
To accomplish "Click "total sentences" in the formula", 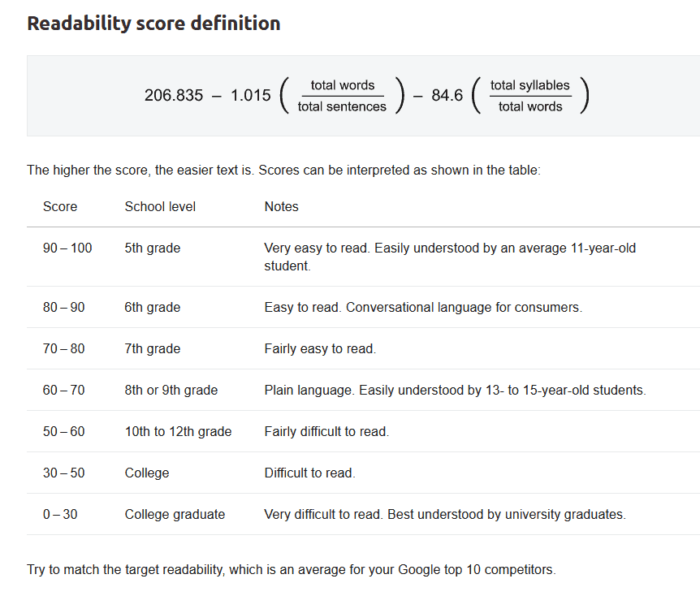I will coord(342,106).
